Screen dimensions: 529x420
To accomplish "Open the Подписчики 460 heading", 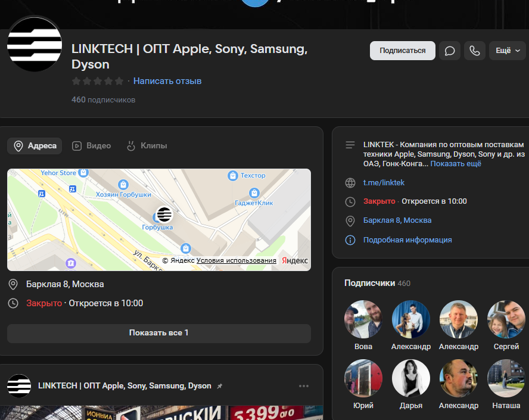I will point(377,283).
